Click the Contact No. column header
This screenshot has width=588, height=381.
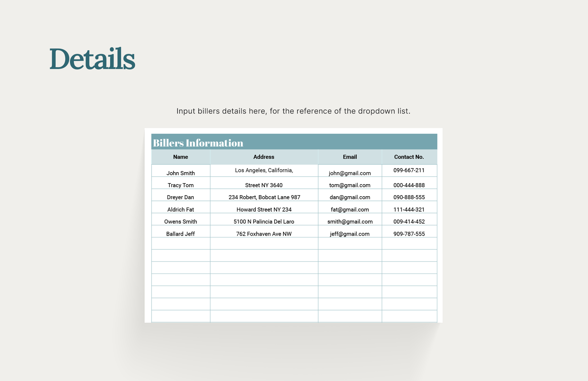pos(409,157)
